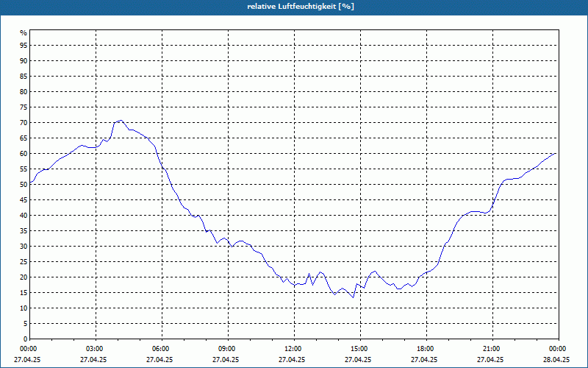Click the 27.04.25 date under 12:00
This screenshot has height=368, width=588.
click(292, 359)
